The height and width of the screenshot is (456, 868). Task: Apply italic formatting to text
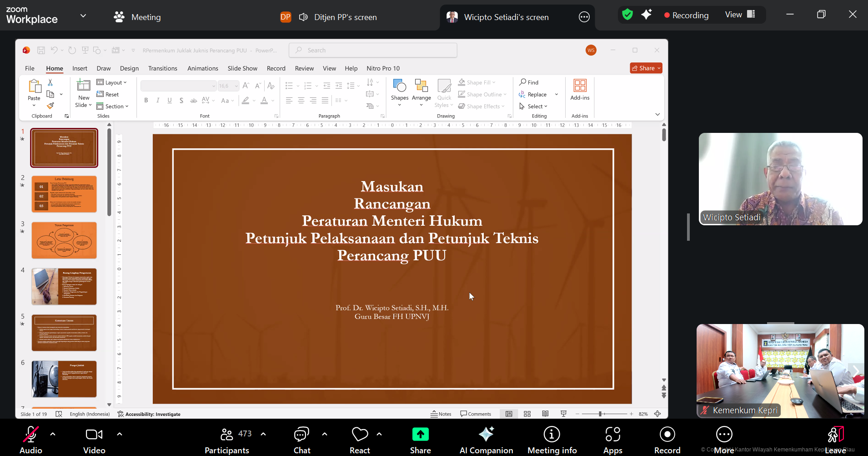(x=157, y=100)
